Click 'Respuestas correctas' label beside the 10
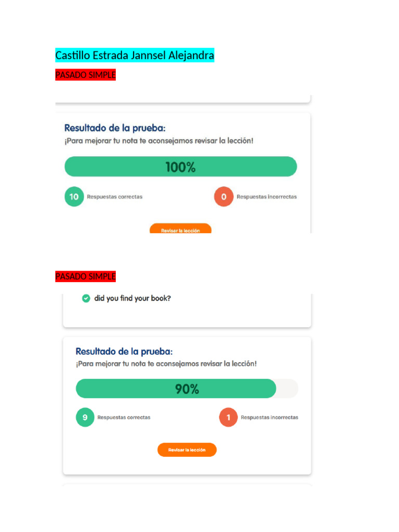The height and width of the screenshot is (532, 399). pos(114,197)
